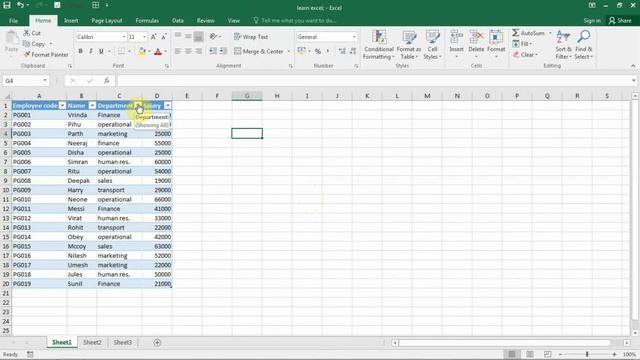Toggle Bottom Align vertical alignment

pyautogui.click(x=198, y=37)
